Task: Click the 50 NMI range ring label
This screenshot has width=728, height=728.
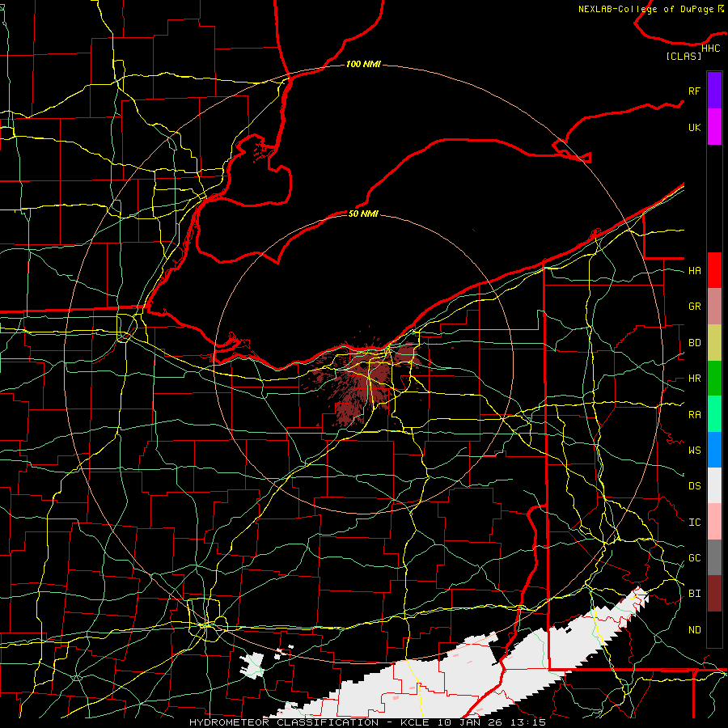Action: pos(363,214)
